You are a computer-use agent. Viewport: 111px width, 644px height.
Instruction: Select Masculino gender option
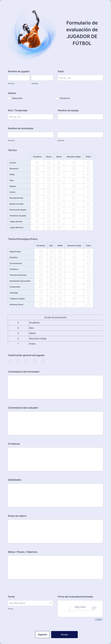9,98
